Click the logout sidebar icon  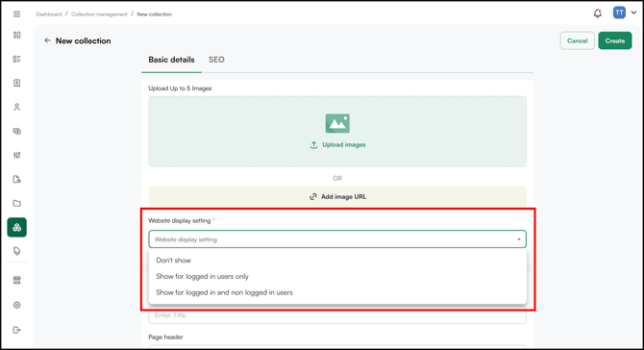[x=17, y=330]
